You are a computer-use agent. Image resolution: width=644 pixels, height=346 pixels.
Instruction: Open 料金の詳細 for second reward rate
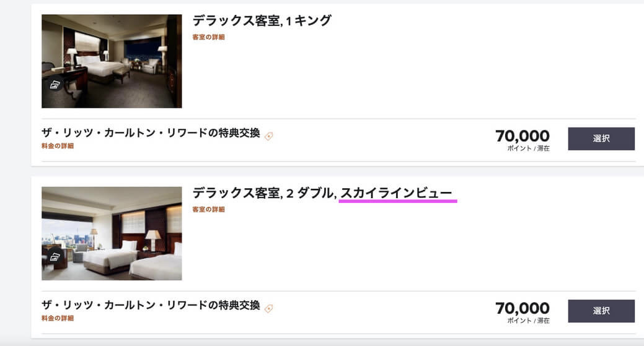58,318
